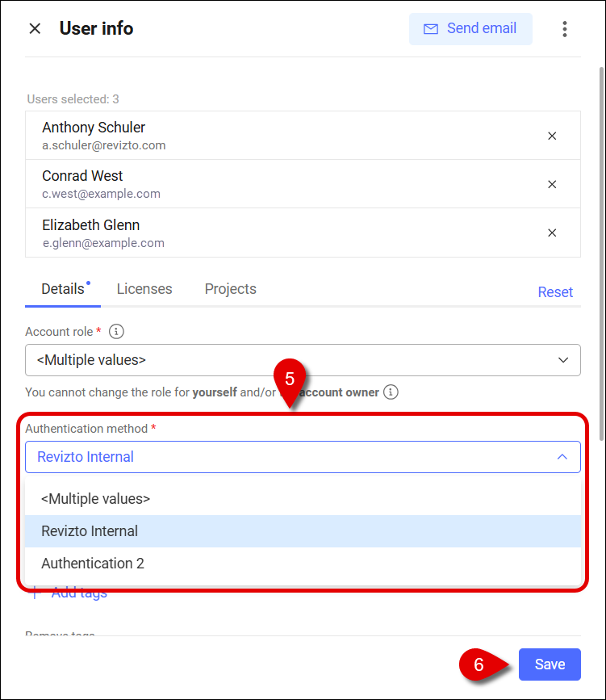Remove Conrad West from selected users

point(552,184)
